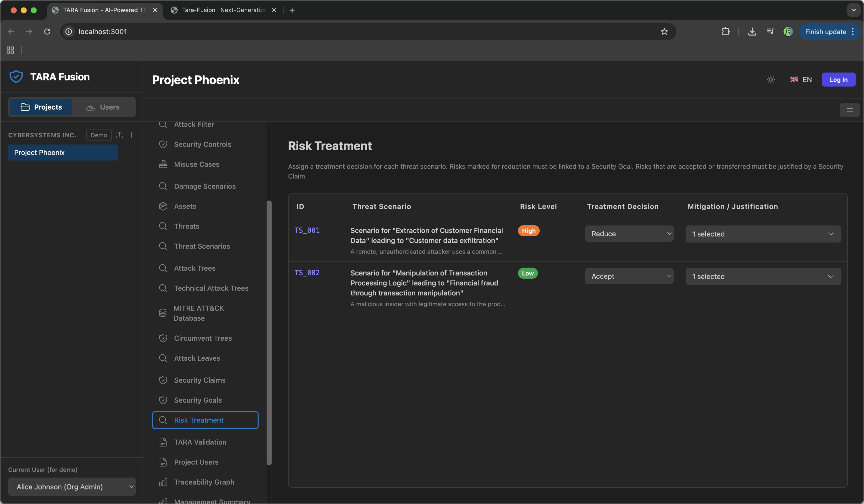Open the Traceability Graph
Viewport: 864px width, 504px height.
click(x=204, y=482)
